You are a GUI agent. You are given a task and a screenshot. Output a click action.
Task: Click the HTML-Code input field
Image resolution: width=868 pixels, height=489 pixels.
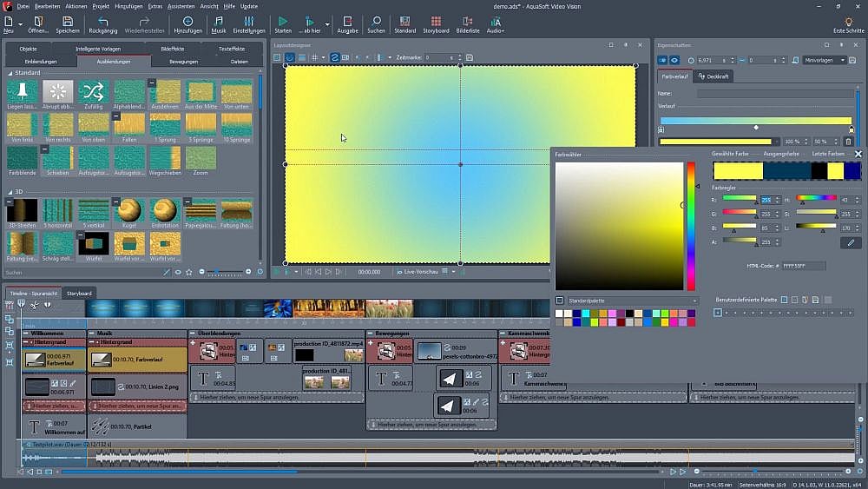point(804,266)
